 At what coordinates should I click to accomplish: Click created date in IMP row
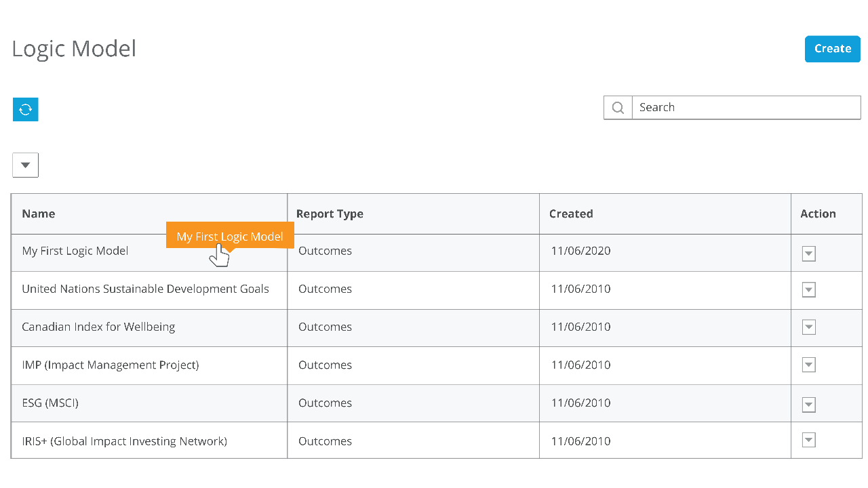[580, 365]
